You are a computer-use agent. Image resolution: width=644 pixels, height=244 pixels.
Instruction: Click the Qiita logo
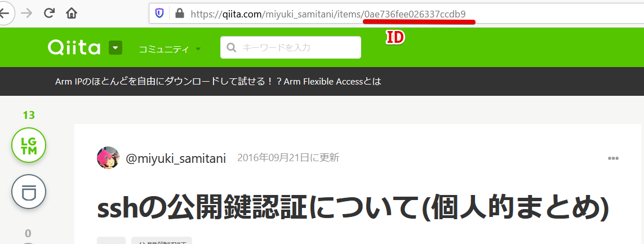tap(74, 48)
